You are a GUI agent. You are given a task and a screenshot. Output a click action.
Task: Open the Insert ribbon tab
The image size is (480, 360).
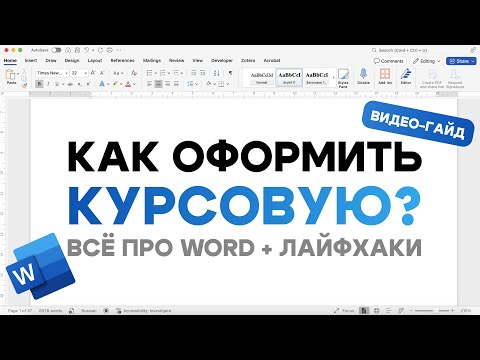tap(31, 61)
